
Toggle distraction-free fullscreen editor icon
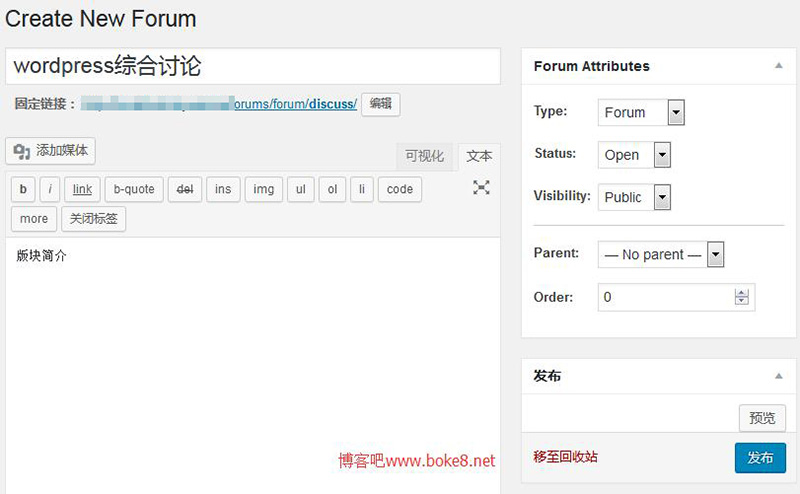pyautogui.click(x=481, y=188)
